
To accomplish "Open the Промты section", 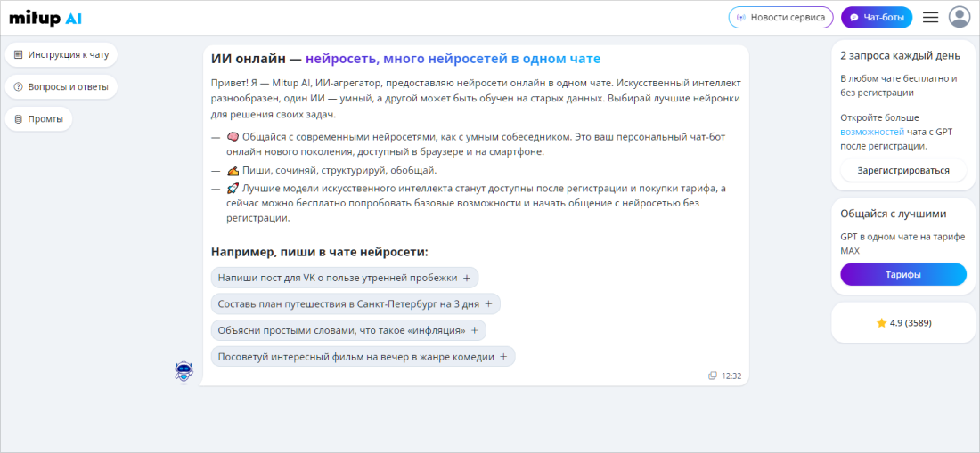I will coord(39,119).
